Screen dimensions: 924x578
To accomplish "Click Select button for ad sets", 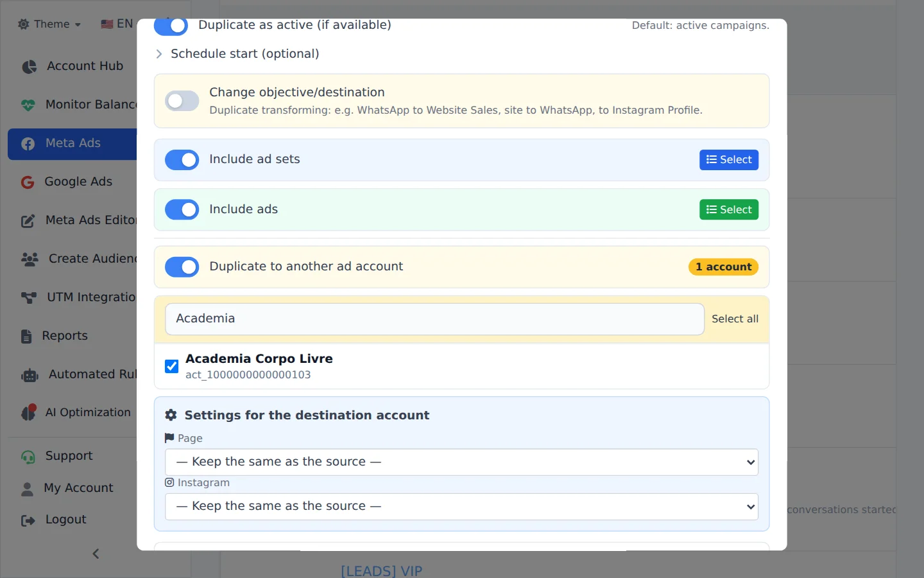I will (729, 160).
